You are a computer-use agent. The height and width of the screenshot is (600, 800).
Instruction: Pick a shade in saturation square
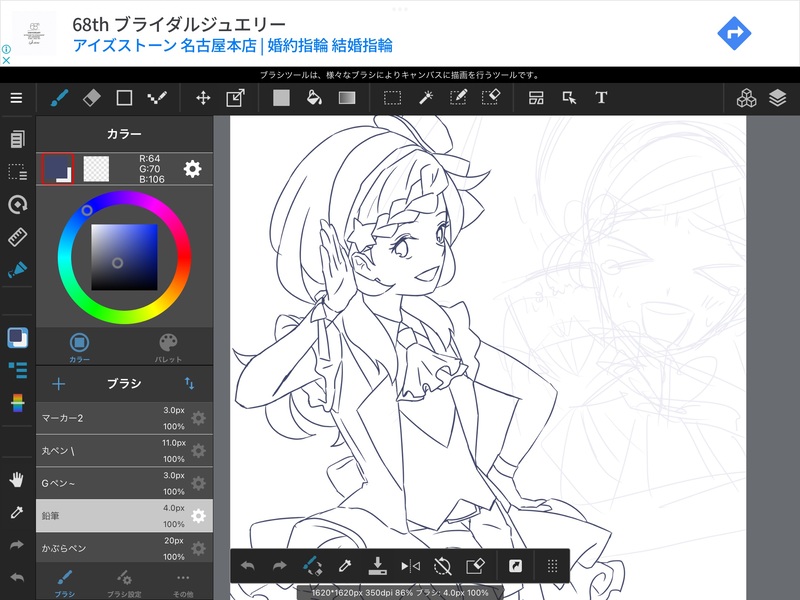click(124, 257)
